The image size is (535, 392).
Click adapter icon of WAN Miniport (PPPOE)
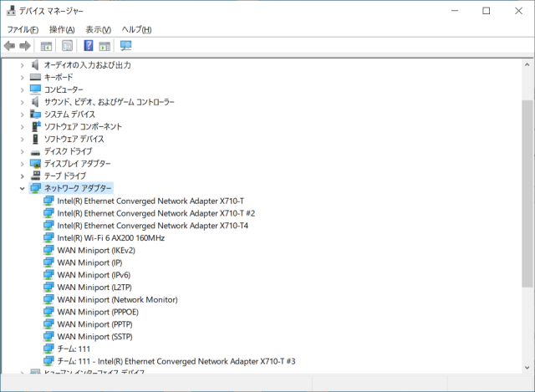click(48, 312)
